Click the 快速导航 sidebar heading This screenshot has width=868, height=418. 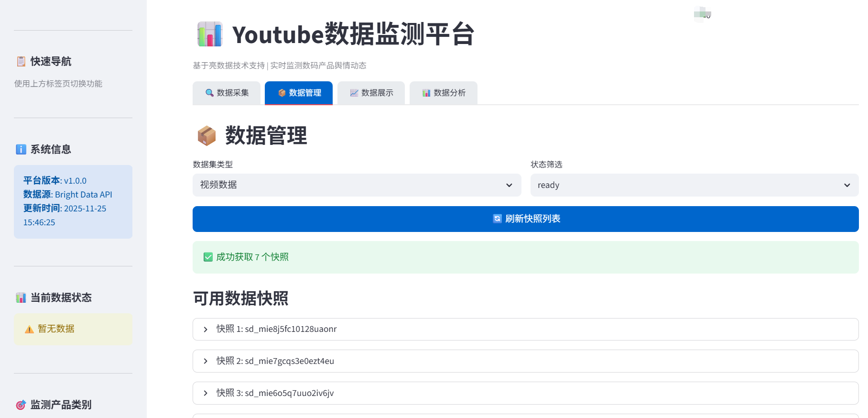pyautogui.click(x=51, y=61)
